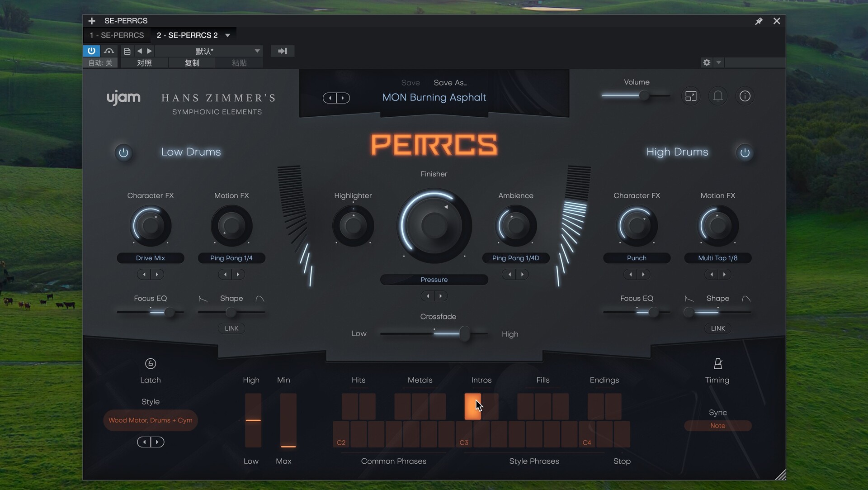Click the Highlighter knob
This screenshot has width=868, height=490.
[x=353, y=225]
